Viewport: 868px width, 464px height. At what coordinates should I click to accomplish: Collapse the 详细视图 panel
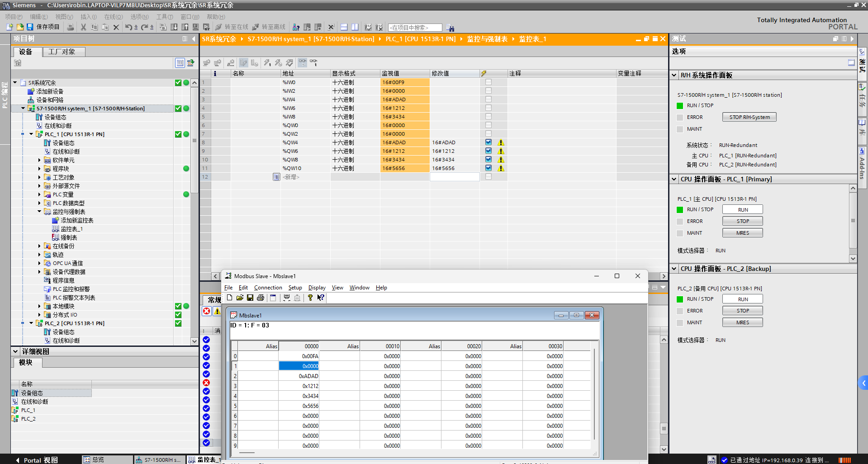15,351
